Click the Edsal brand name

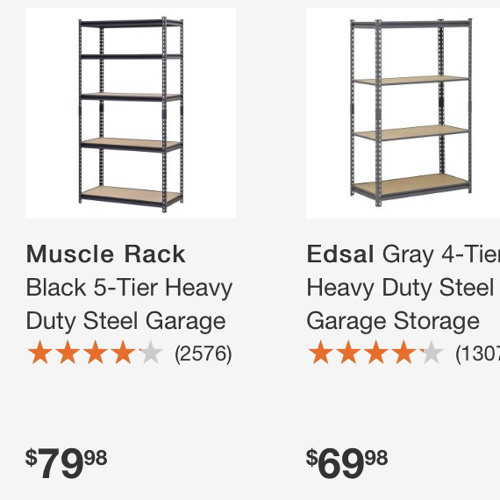pyautogui.click(x=340, y=254)
